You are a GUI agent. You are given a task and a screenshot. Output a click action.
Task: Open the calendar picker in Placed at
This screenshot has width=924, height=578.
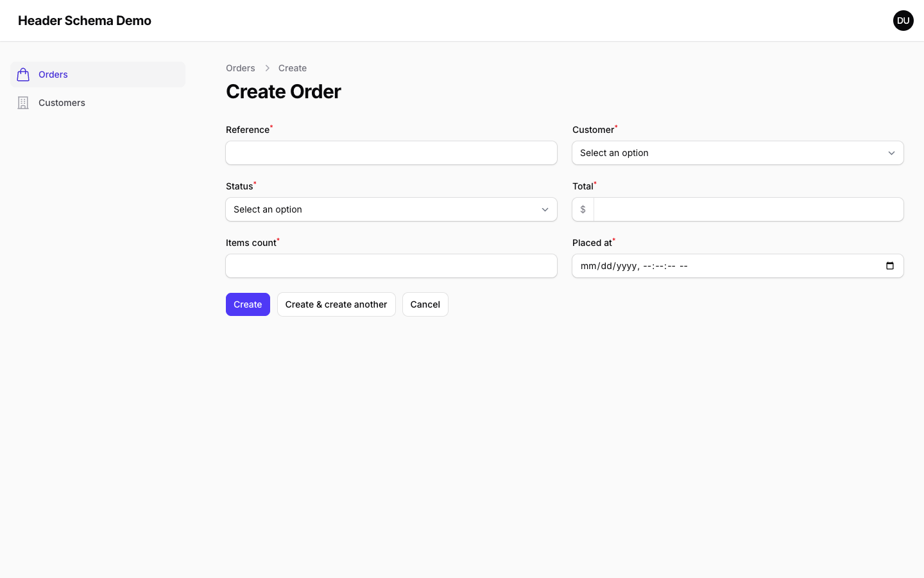point(889,266)
